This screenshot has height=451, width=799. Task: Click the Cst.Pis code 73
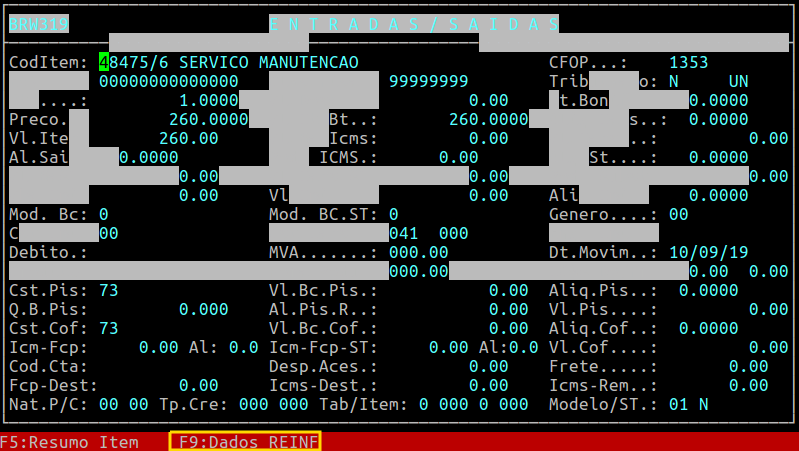coord(109,290)
